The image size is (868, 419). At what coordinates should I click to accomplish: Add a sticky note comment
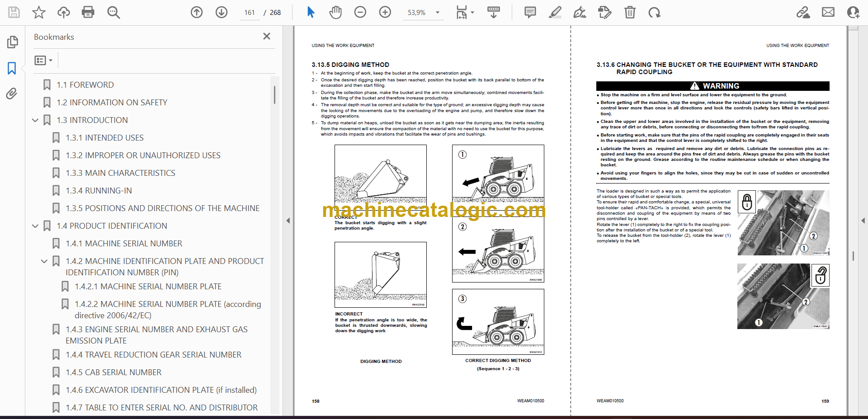pos(530,12)
